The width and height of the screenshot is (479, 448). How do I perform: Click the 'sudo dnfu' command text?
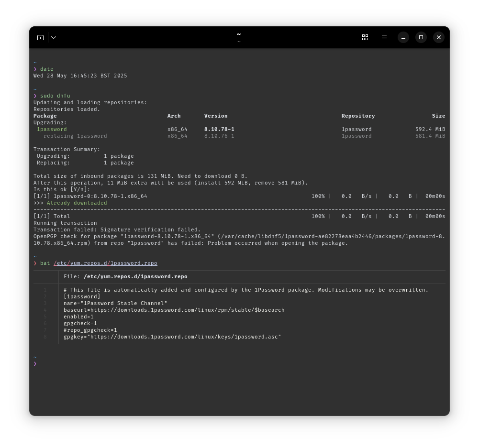[55, 96]
